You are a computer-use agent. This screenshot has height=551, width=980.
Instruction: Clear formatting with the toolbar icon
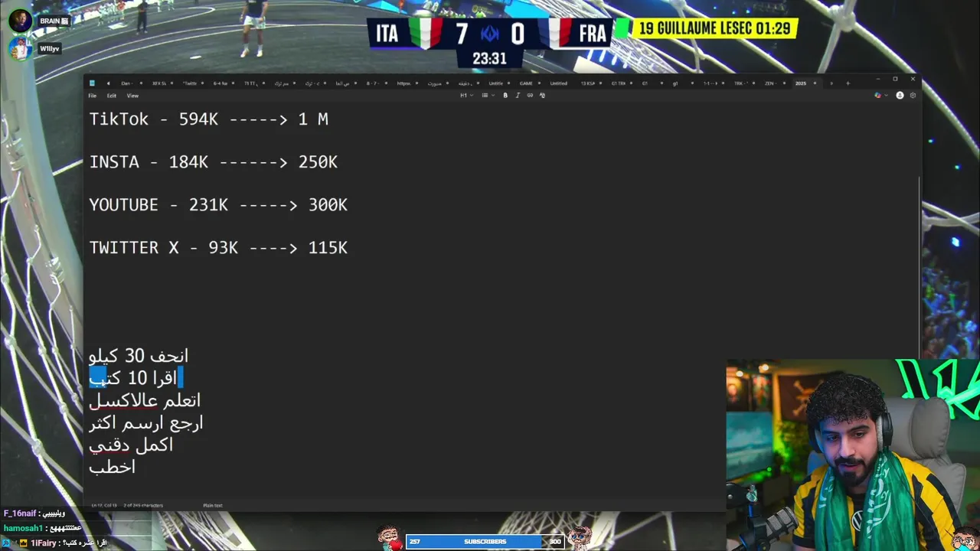[542, 96]
